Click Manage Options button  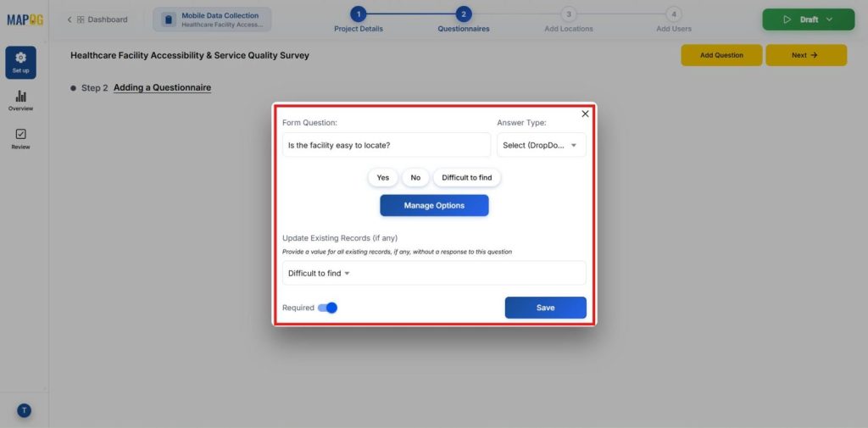434,205
